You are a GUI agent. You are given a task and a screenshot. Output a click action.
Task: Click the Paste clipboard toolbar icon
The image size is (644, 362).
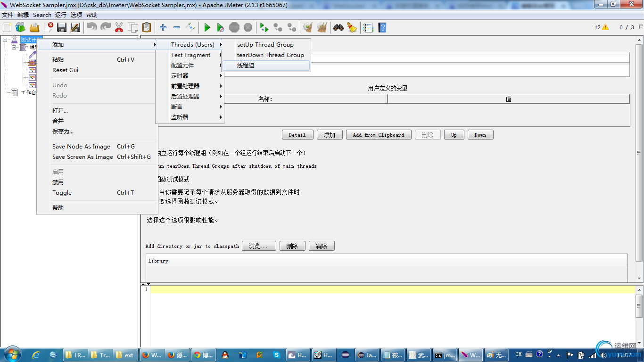click(x=147, y=27)
